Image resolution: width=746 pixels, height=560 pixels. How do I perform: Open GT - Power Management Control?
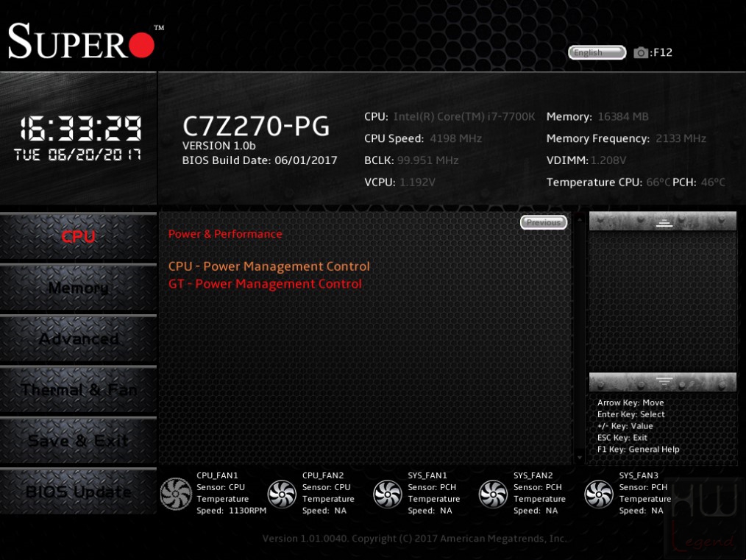[265, 284]
